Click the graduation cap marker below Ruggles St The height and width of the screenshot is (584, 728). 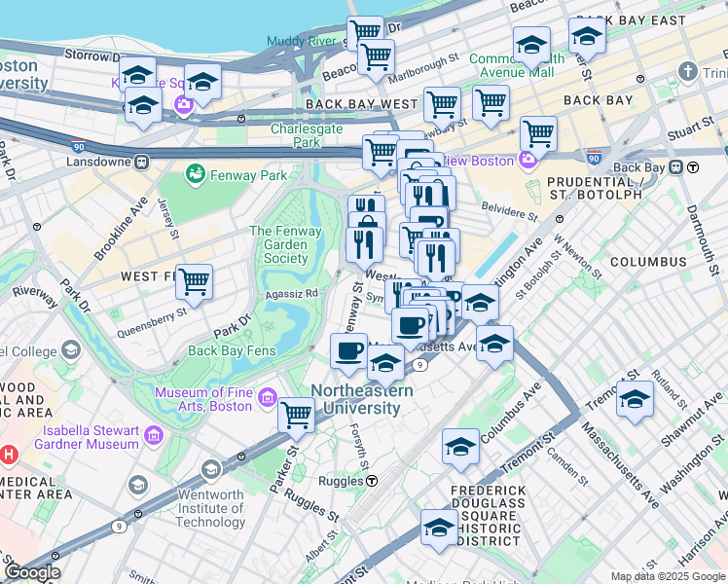439,529
